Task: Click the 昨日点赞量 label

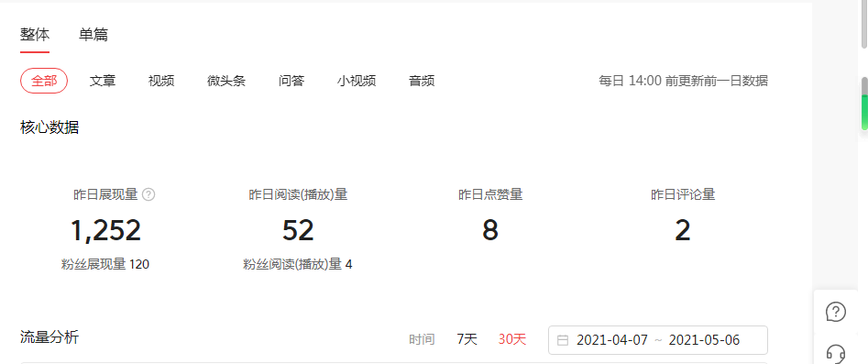Action: point(490,195)
